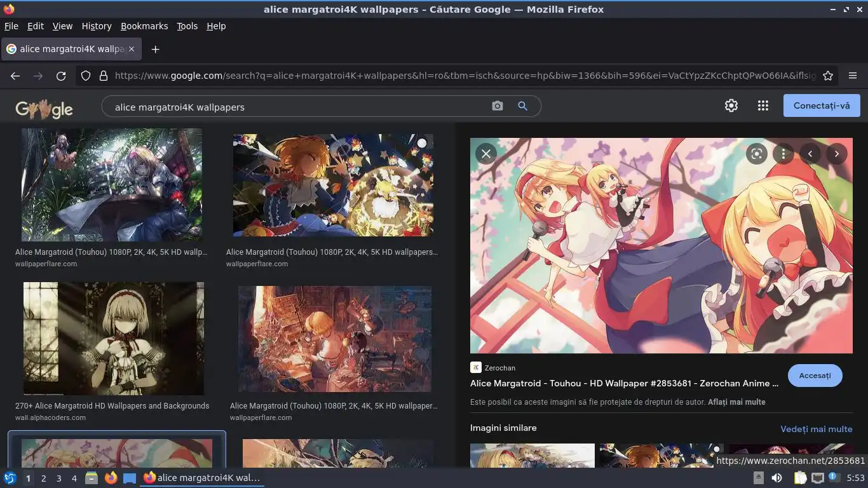Switch to workspace 3
The image size is (868, 488).
pos(58,478)
